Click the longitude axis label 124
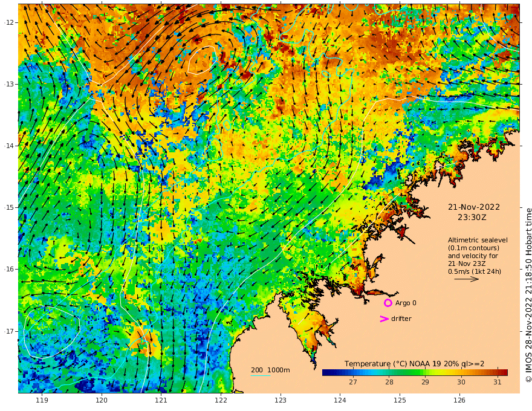The height and width of the screenshot is (411, 532). 340,400
